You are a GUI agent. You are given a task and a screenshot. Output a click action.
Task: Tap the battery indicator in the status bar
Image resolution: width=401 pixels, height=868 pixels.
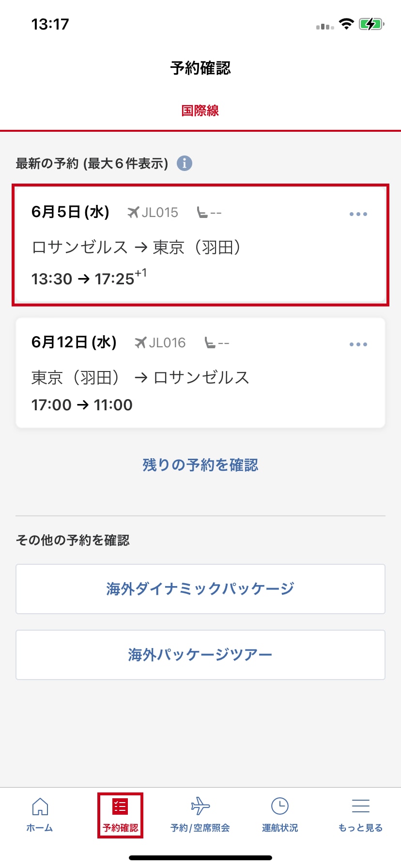click(371, 24)
